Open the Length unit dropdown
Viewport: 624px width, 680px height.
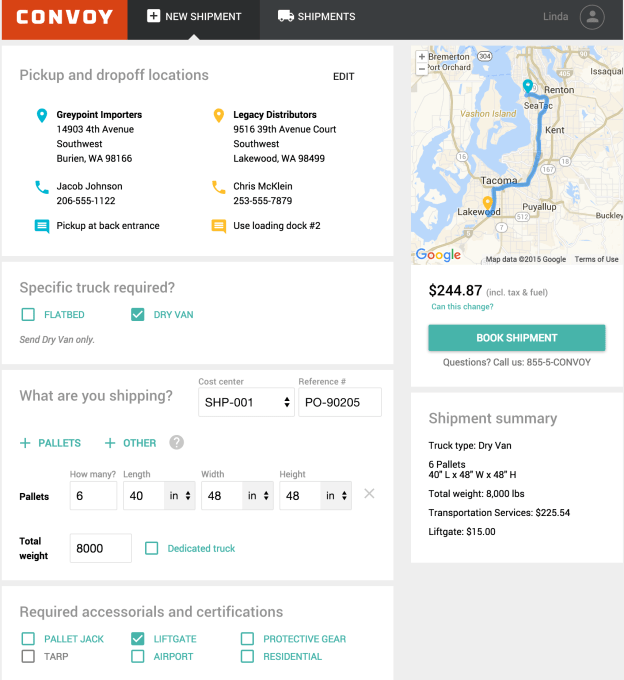(179, 496)
